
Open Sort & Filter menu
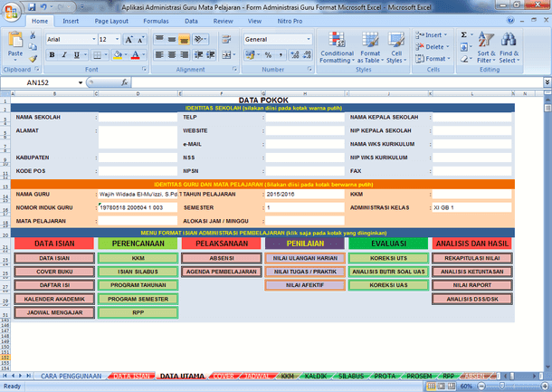click(486, 48)
